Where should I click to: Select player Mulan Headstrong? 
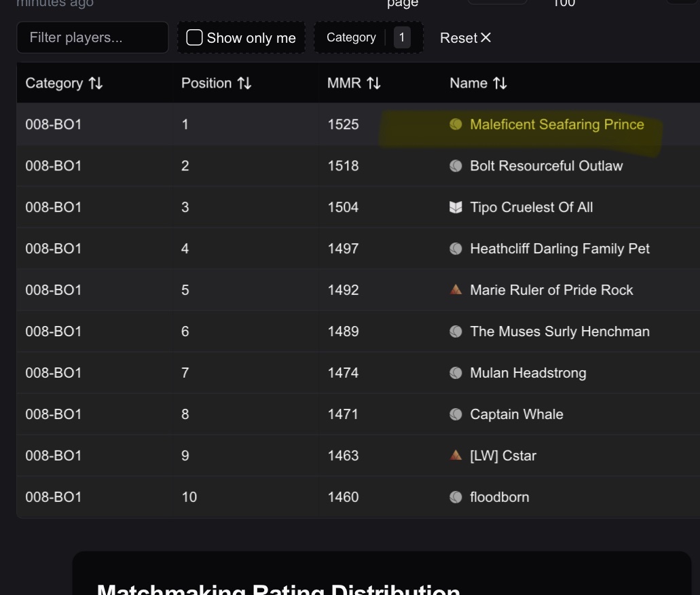pyautogui.click(x=528, y=372)
